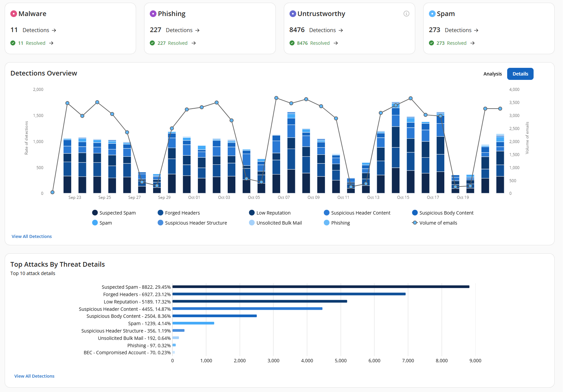Open the Untrustworthy info tooltip icon
This screenshot has height=392, width=563.
click(406, 14)
